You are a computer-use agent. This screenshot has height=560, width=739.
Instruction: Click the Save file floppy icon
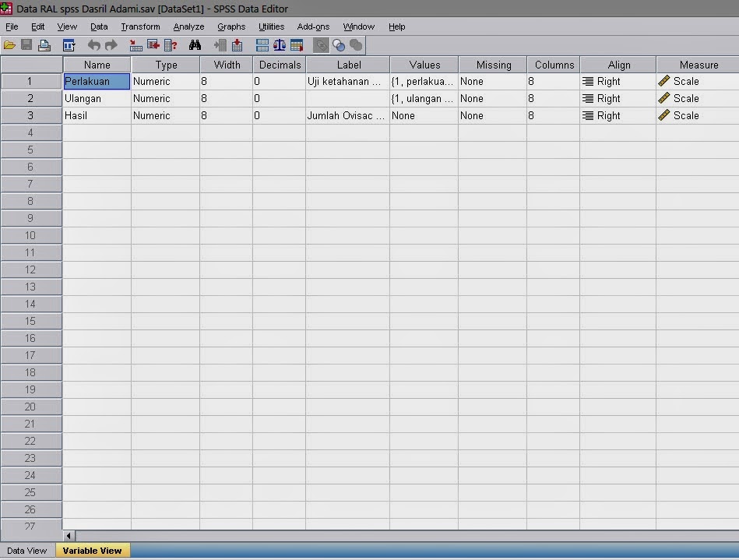[26, 45]
